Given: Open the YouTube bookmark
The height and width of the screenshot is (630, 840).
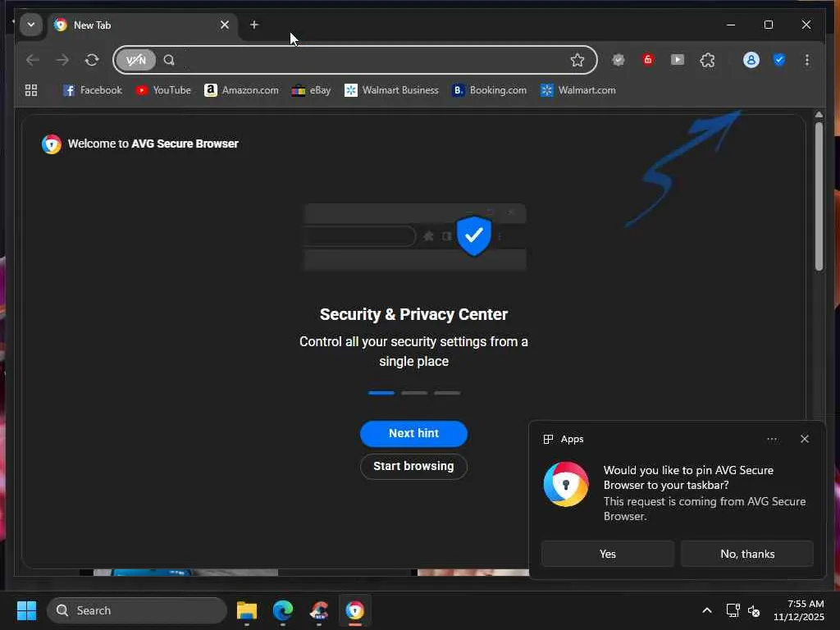Looking at the screenshot, I should pyautogui.click(x=163, y=90).
